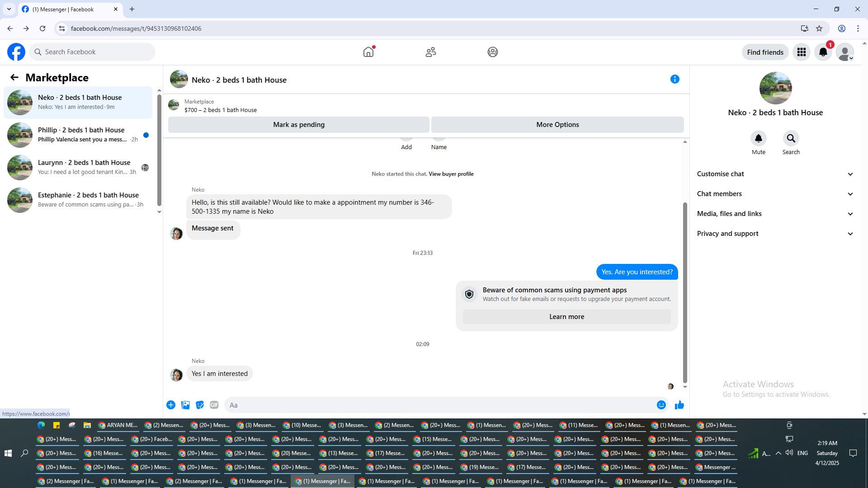Click the conversation scrollbar thumb
Viewport: 868px width, 488px height.
coord(685,293)
